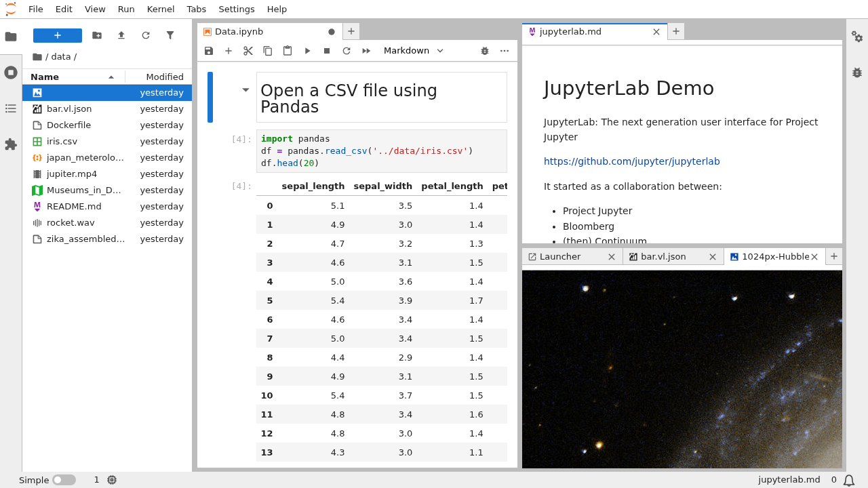The width and height of the screenshot is (868, 488).
Task: Open the debugger bug icon
Action: point(484,50)
